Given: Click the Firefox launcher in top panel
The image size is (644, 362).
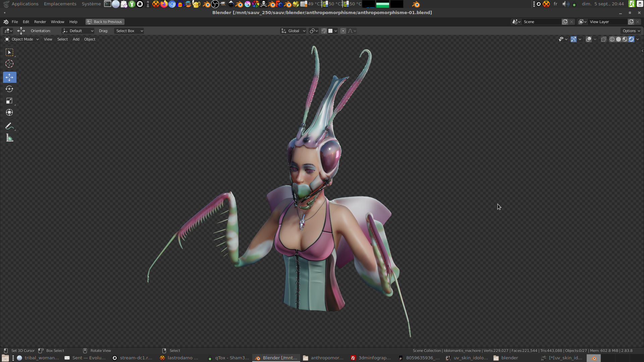Looking at the screenshot, I should [164, 4].
